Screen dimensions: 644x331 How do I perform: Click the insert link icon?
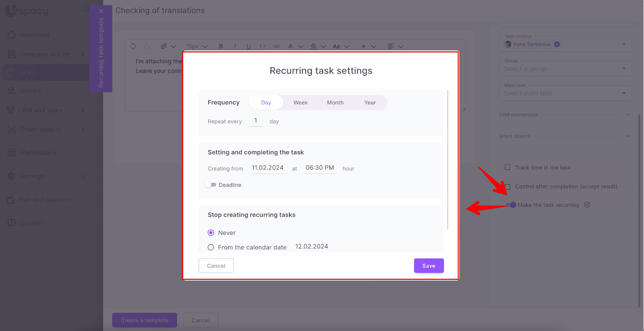276,46
